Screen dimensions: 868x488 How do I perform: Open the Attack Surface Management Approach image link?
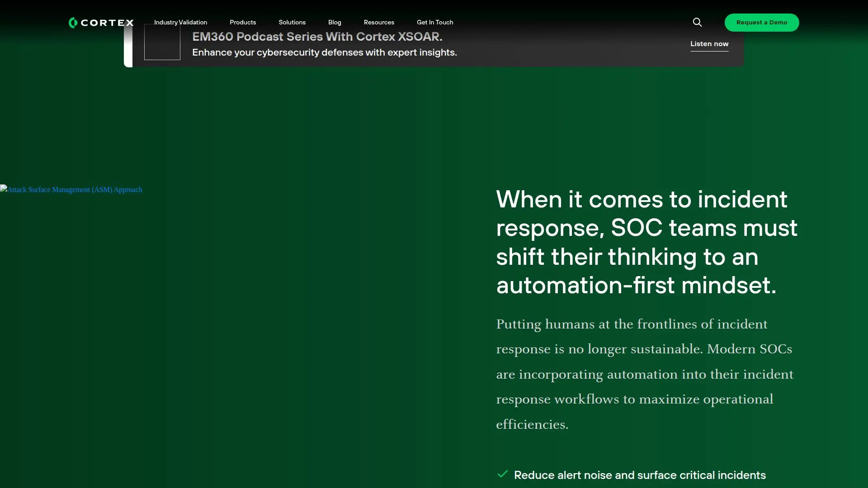tap(71, 189)
